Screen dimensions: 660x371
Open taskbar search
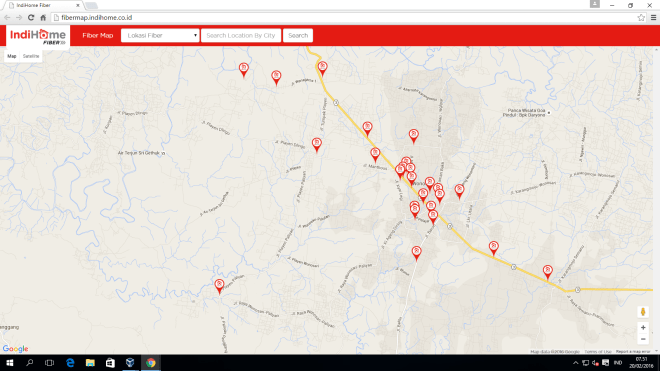[x=29, y=363]
